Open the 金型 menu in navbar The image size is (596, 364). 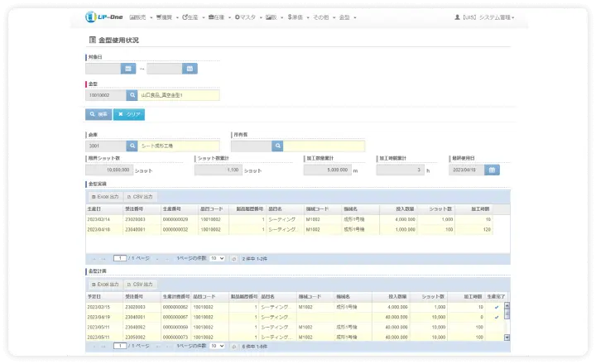click(x=344, y=17)
